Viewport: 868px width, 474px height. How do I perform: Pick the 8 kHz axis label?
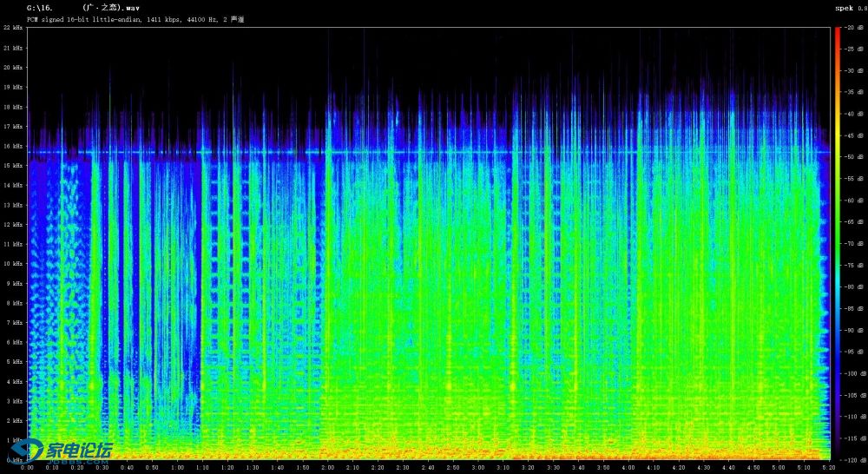point(14,304)
